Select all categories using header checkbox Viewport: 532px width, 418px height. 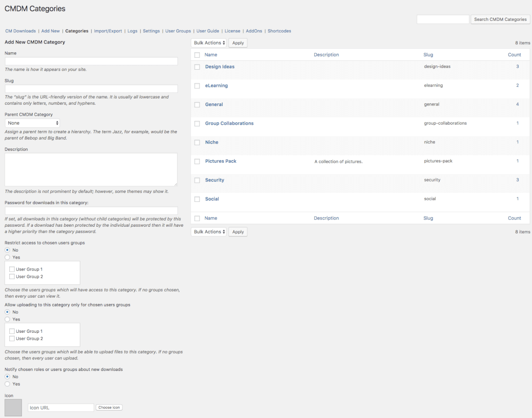(197, 55)
